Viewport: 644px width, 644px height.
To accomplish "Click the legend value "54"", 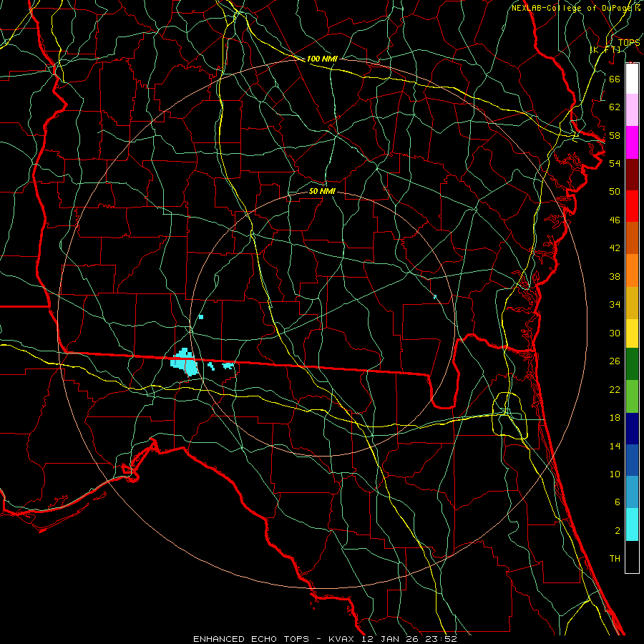I will click(x=615, y=163).
